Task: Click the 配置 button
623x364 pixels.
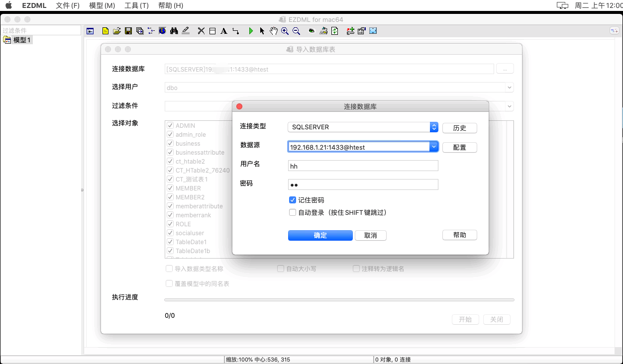Action: (460, 148)
